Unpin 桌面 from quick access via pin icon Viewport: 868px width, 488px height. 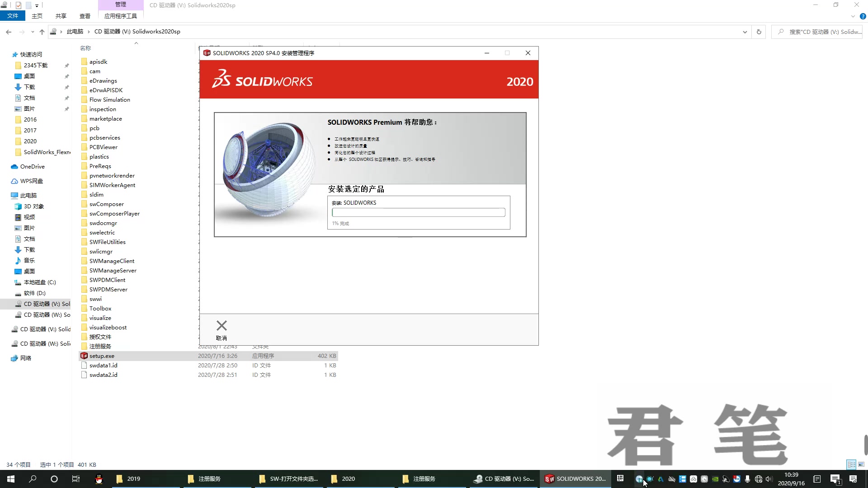pyautogui.click(x=66, y=76)
